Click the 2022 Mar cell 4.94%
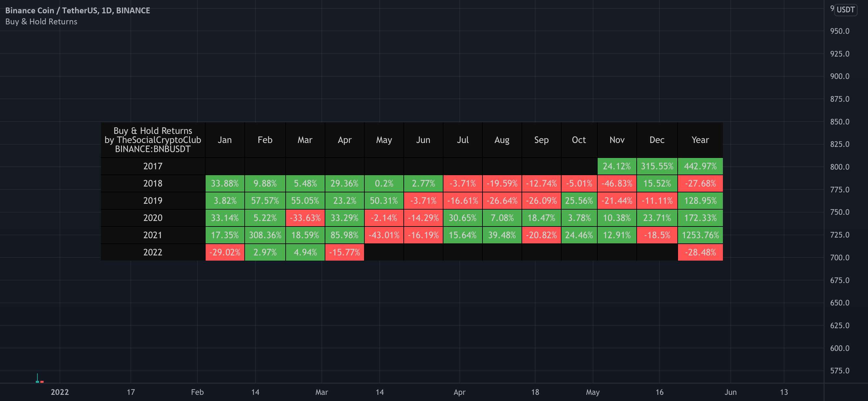 (305, 252)
